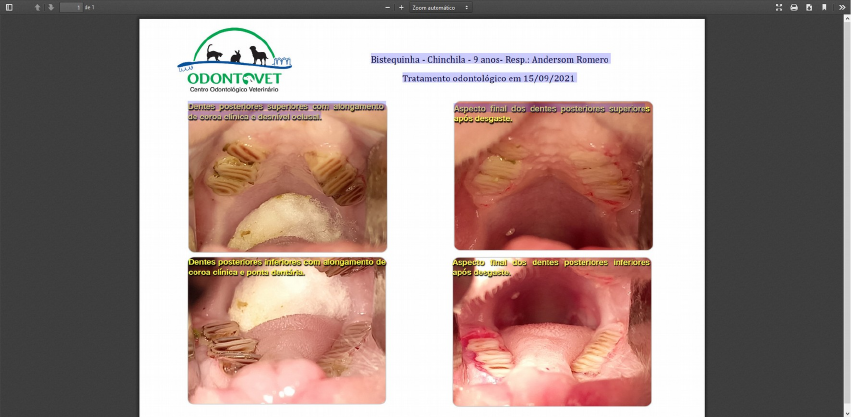Click 'Centro Odontológico Veterinário' subtitle text
The height and width of the screenshot is (417, 851).
[x=234, y=89]
